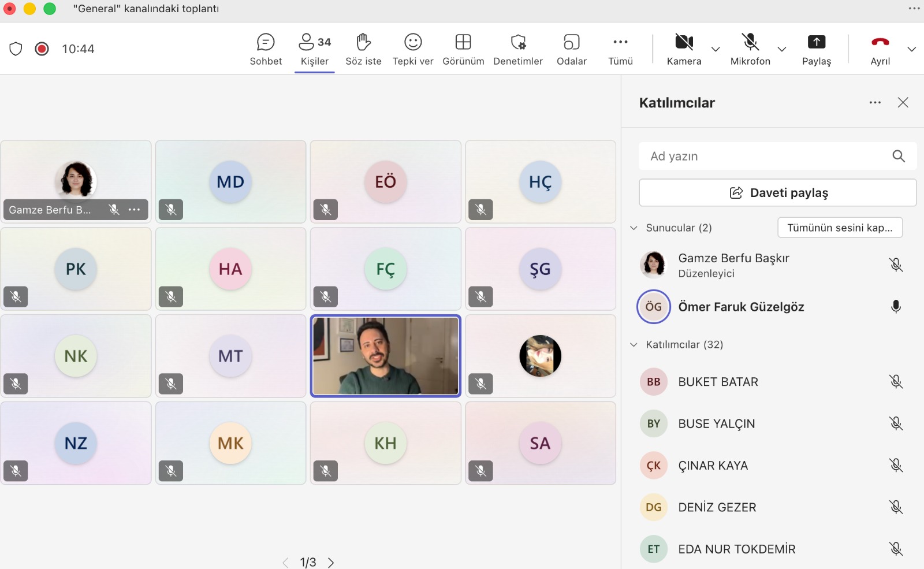Open the Katılımcılar panel more options
The width and height of the screenshot is (924, 569).
(875, 102)
